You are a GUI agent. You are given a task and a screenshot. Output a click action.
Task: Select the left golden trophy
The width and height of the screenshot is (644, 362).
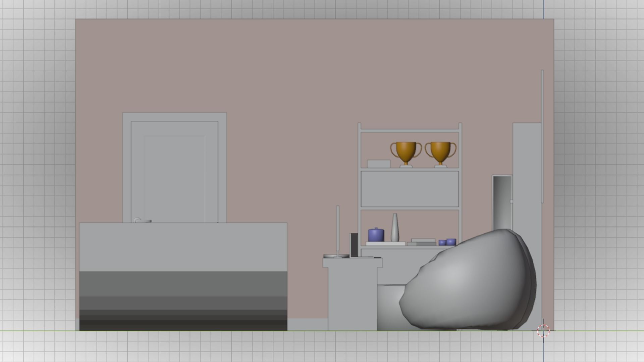pyautogui.click(x=406, y=154)
